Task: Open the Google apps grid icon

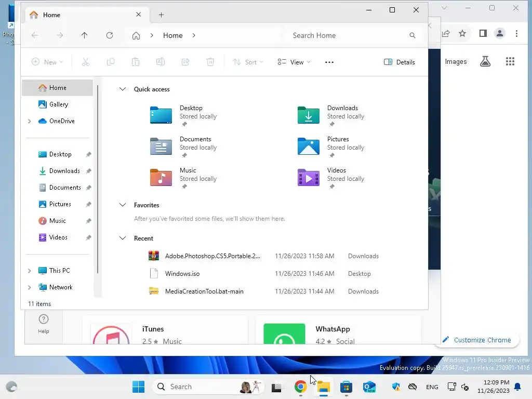Action: click(510, 61)
